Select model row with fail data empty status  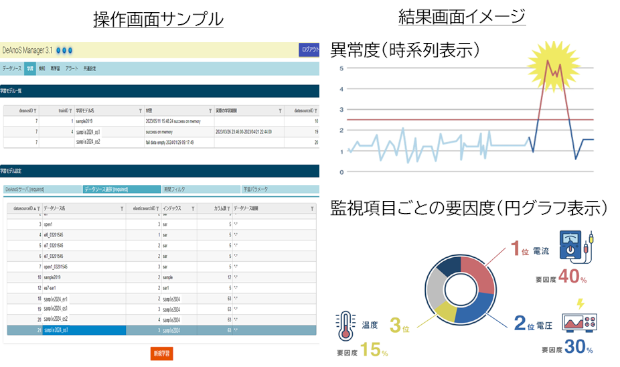coord(161,142)
